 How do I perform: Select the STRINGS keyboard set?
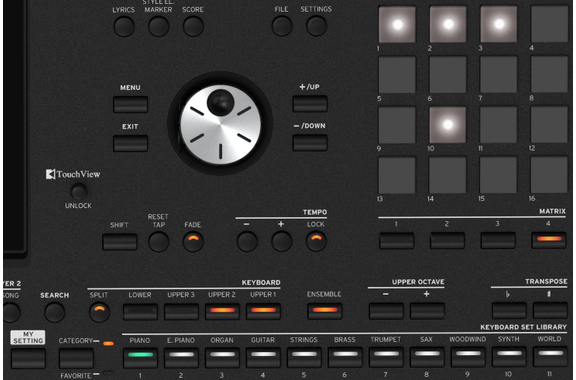tap(304, 358)
